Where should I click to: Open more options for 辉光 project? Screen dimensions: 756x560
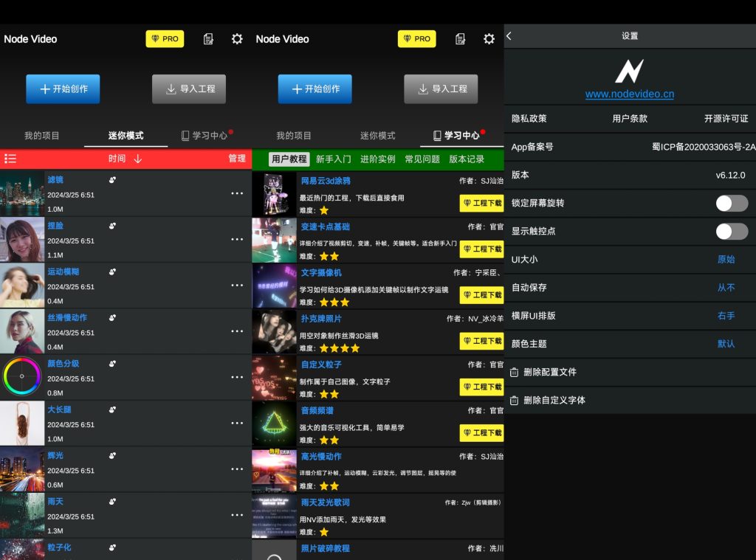(x=237, y=469)
